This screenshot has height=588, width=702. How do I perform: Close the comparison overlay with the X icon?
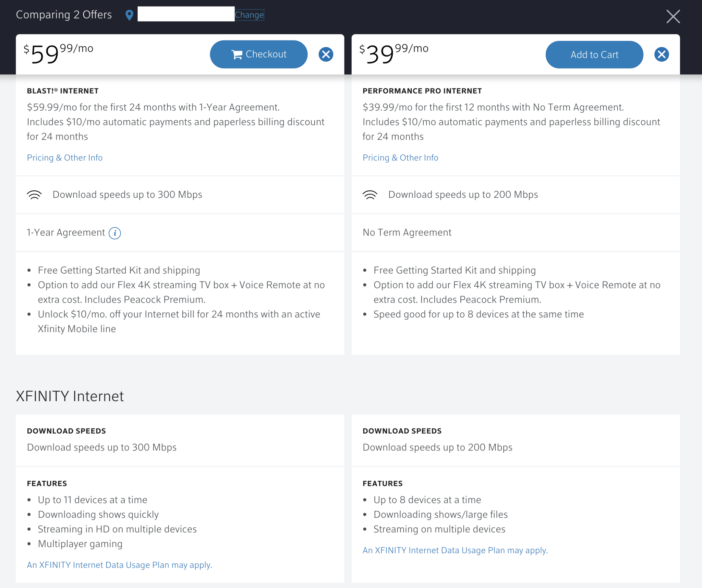673,16
